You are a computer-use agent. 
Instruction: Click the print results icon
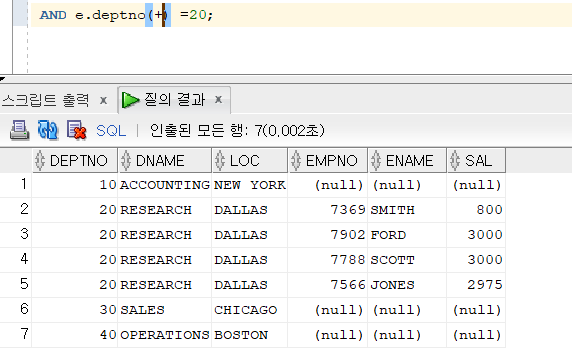click(x=19, y=130)
